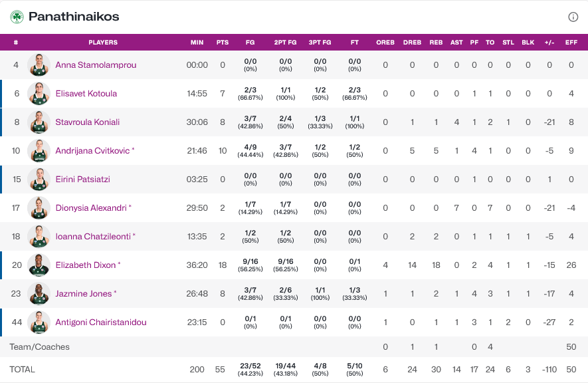Open Anna Stamolamprou's player photo
The height and width of the screenshot is (383, 588).
(x=39, y=65)
